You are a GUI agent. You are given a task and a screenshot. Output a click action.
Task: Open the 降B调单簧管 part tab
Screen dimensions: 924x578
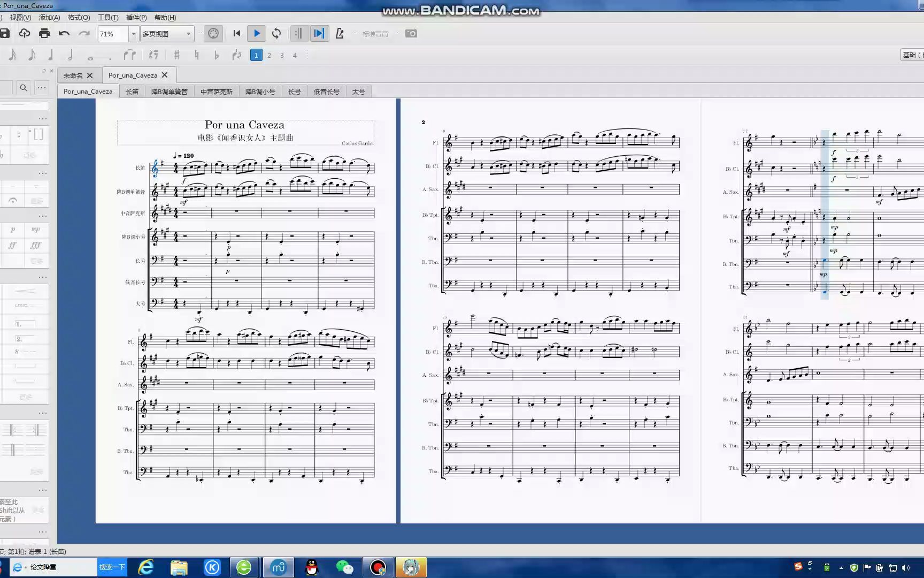[170, 92]
